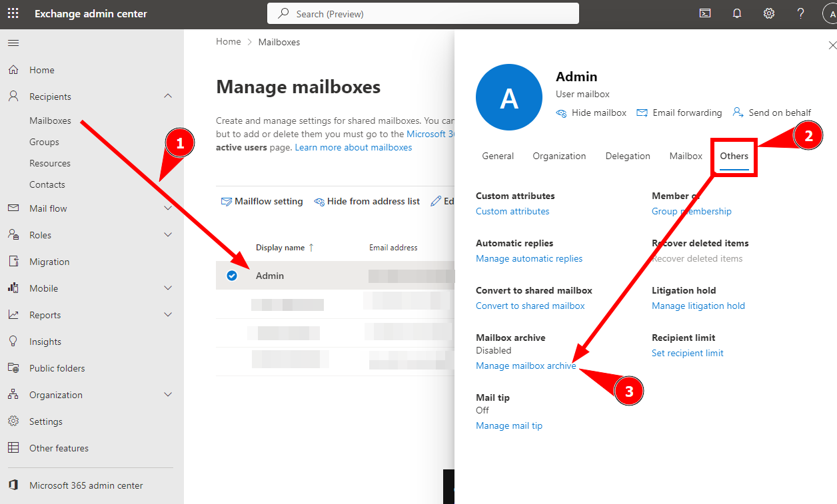Viewport: 837px width, 504px height.
Task: Click the Reports chart icon
Action: [x=13, y=315]
